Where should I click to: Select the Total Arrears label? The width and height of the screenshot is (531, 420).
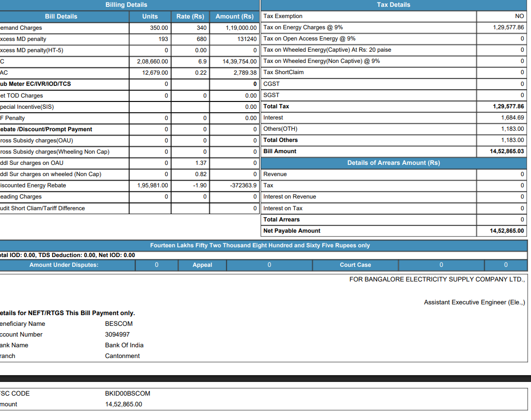tap(282, 220)
